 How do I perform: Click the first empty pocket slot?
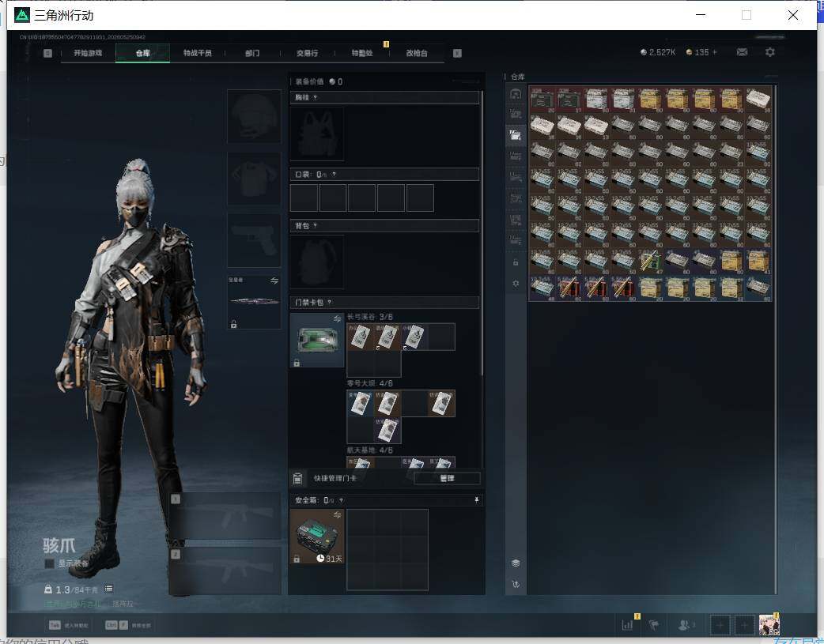(304, 198)
